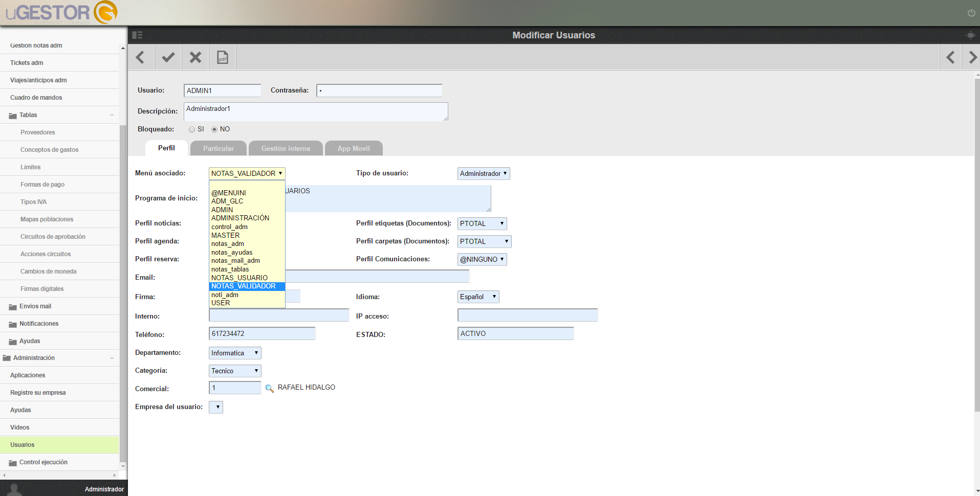Click the Envios mail folder icon
Image resolution: width=980 pixels, height=496 pixels.
coord(13,307)
